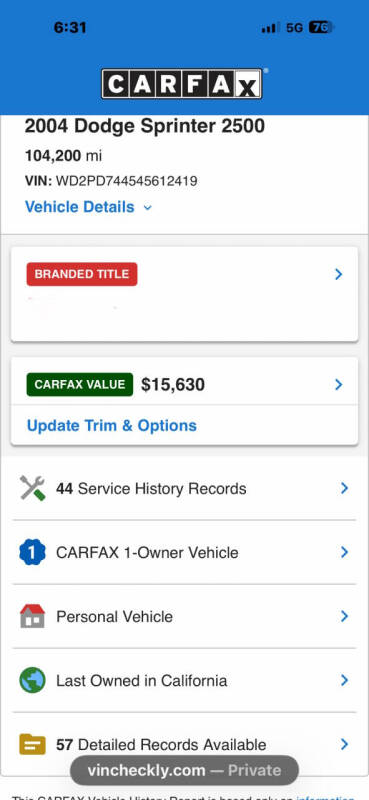Open CARFAX 1-Owner Vehicle chevron
This screenshot has height=800, width=369.
point(345,552)
